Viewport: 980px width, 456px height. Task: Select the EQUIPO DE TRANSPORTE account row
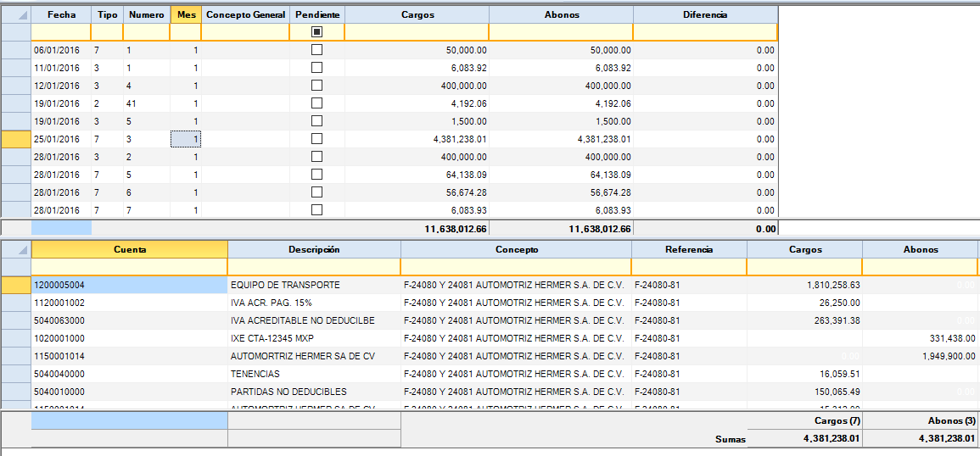[285, 286]
